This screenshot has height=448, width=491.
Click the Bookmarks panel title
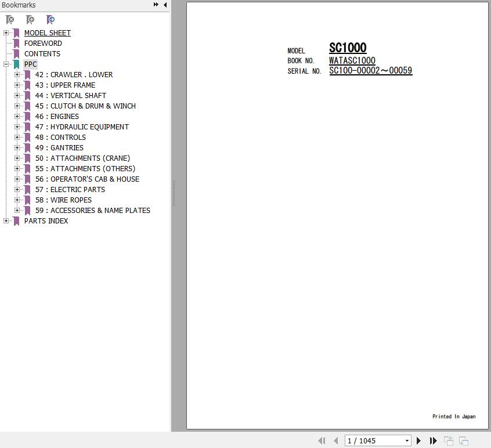(x=19, y=5)
